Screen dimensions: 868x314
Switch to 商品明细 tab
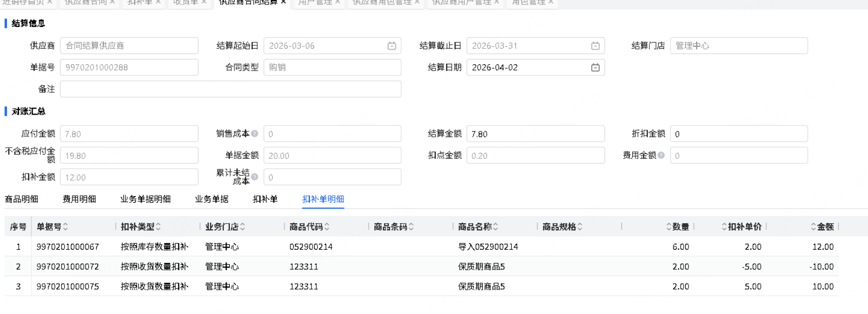22,199
